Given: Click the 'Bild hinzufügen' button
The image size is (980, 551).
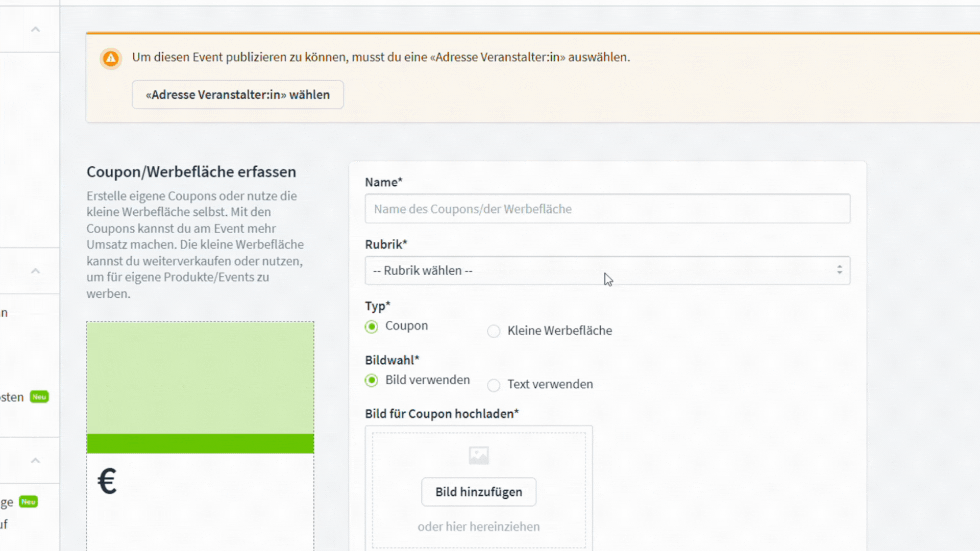Looking at the screenshot, I should tap(478, 492).
